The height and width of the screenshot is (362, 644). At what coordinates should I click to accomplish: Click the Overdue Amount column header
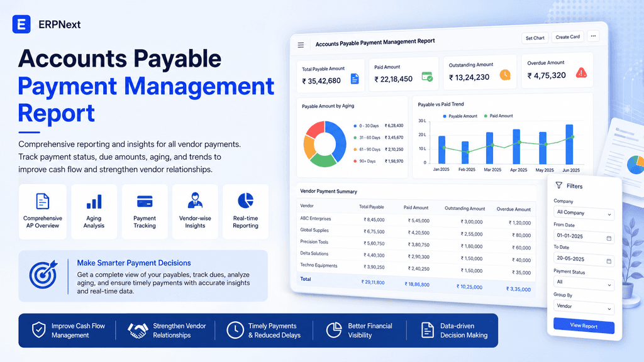tap(513, 209)
